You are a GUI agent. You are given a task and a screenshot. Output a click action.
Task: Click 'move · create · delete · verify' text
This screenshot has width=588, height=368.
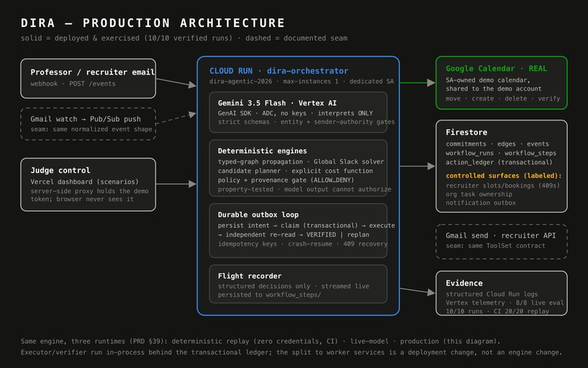tap(503, 99)
